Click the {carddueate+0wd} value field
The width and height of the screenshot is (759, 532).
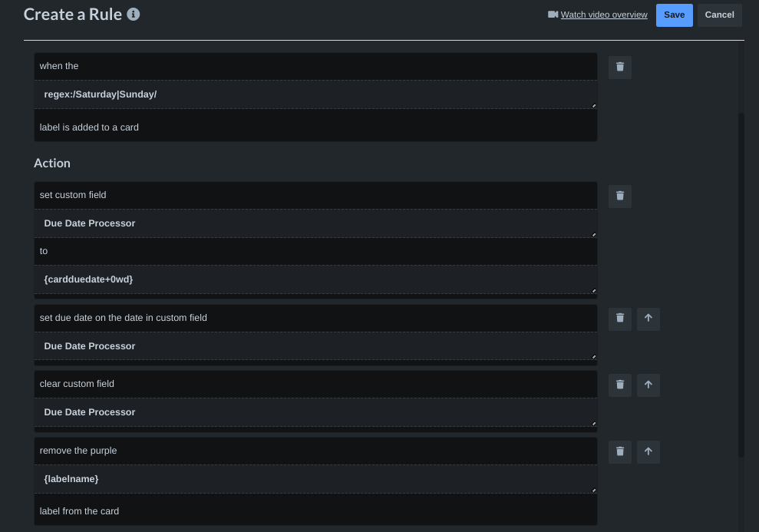[315, 279]
